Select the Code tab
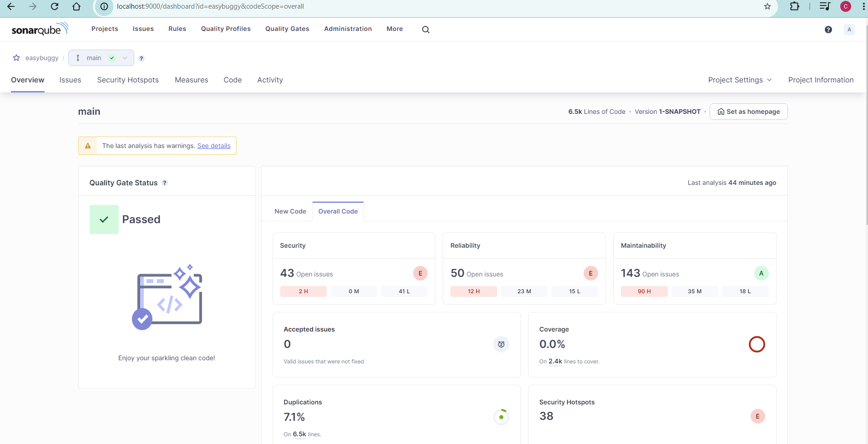Image resolution: width=868 pixels, height=444 pixels. [x=232, y=80]
